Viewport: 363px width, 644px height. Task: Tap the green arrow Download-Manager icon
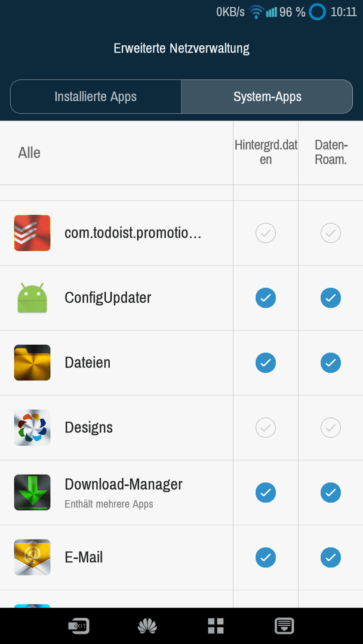point(32,493)
